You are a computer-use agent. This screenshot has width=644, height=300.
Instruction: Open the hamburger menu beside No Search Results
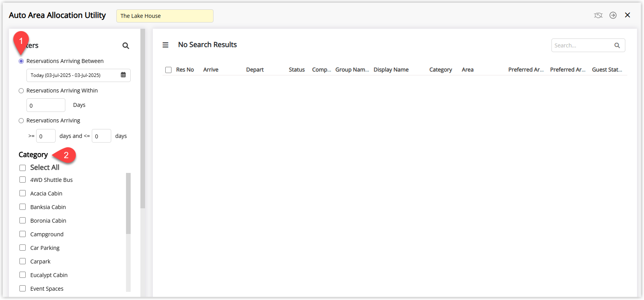point(165,45)
